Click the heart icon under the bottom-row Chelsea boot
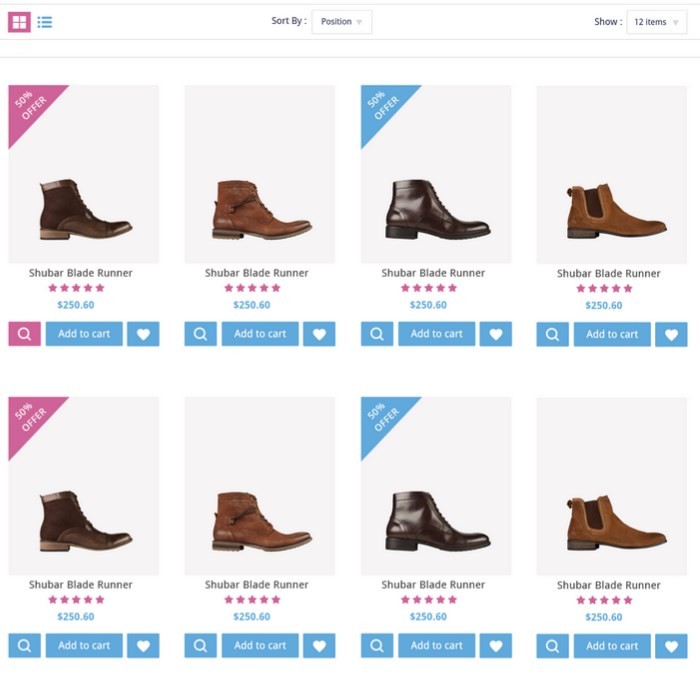This screenshot has width=700, height=680. click(x=671, y=646)
